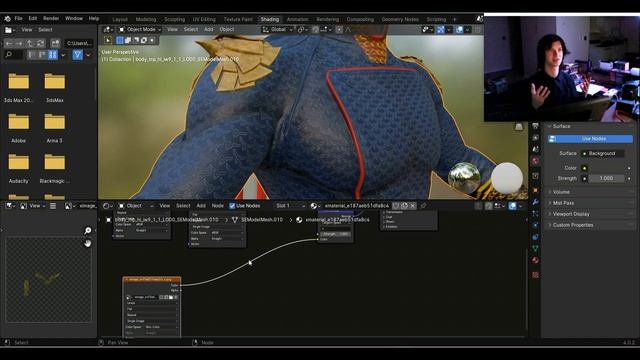Open the Modifiers wrench tab in properties

536,202
